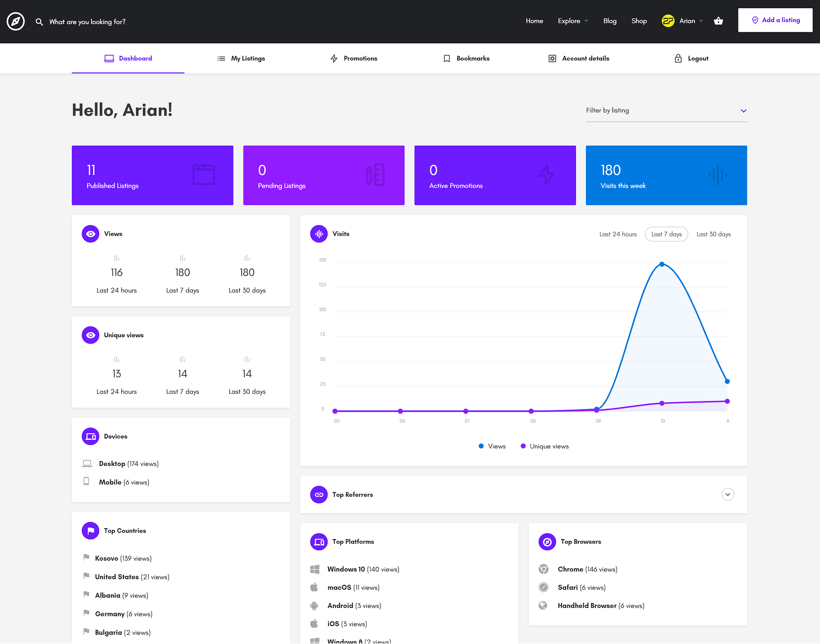Expand the Top Referrers panel
Viewport: 820px width, 644px height.
[x=727, y=494]
